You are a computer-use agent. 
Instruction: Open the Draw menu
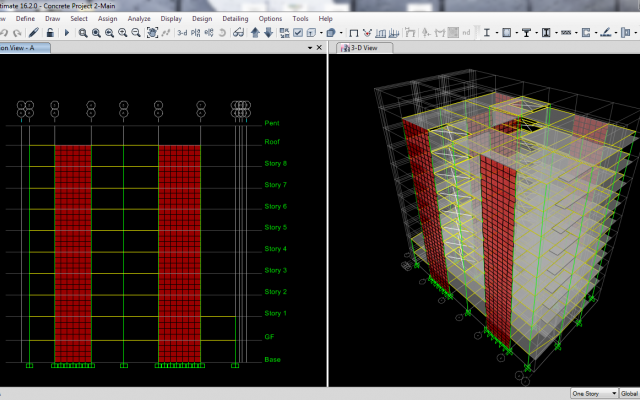coord(53,18)
